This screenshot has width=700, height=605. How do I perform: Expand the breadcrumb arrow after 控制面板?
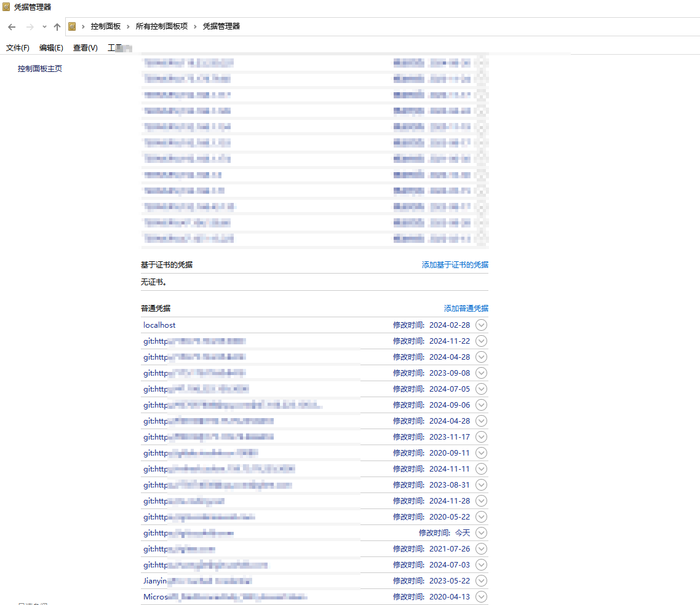pyautogui.click(x=126, y=26)
